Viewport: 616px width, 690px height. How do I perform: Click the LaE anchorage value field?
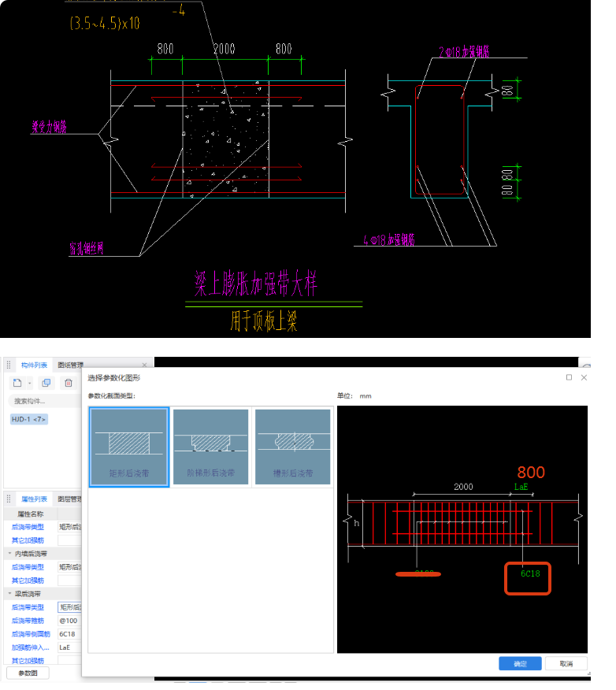coord(69,647)
